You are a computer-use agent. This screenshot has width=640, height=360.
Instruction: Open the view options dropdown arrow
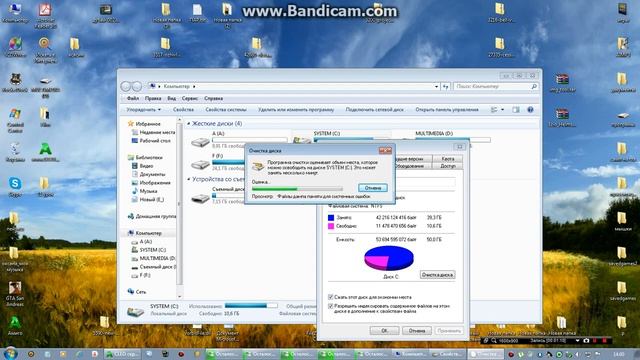click(502, 109)
